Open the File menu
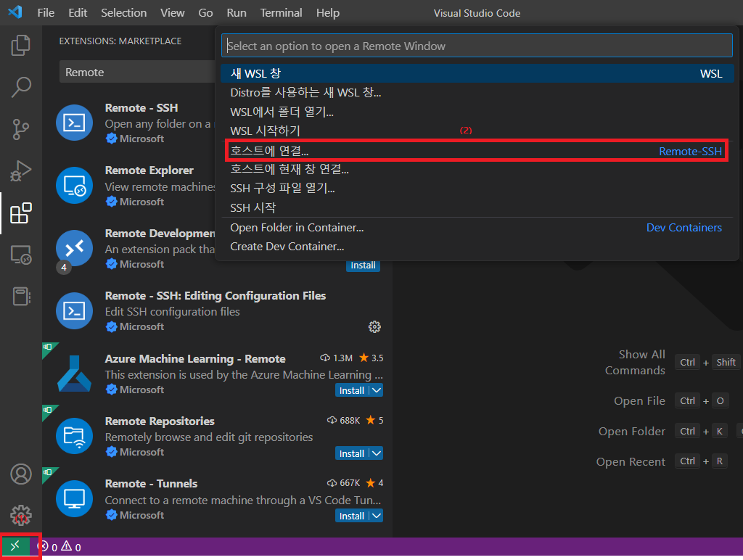 [46, 13]
